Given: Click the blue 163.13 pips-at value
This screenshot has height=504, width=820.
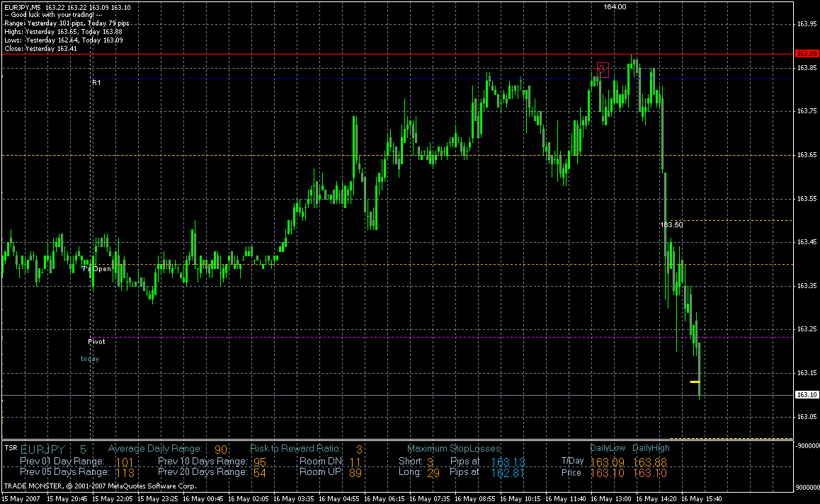Looking at the screenshot, I should (508, 463).
